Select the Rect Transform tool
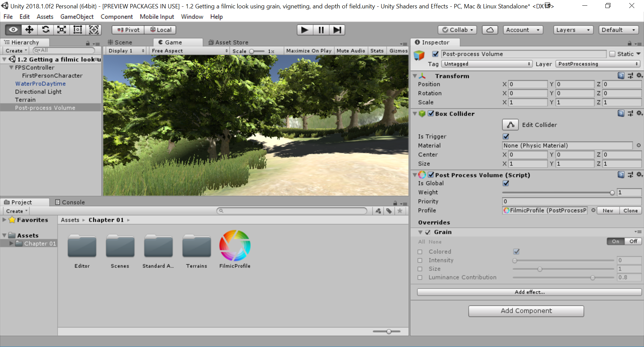The height and width of the screenshot is (347, 644). tap(78, 30)
